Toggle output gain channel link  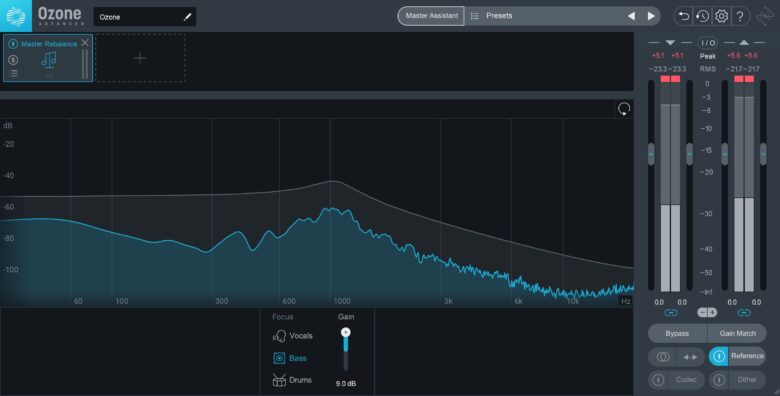coord(744,312)
